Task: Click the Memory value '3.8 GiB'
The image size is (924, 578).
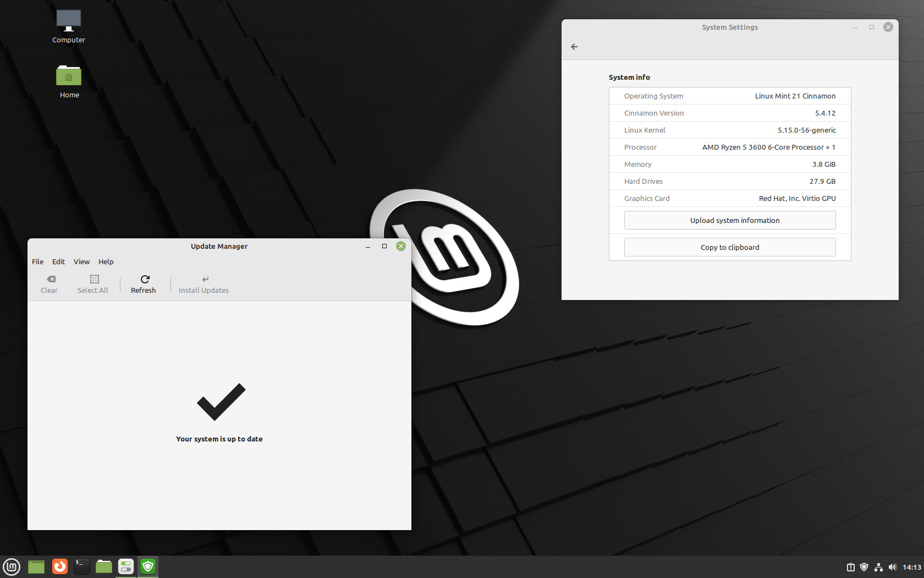Action: (x=824, y=164)
